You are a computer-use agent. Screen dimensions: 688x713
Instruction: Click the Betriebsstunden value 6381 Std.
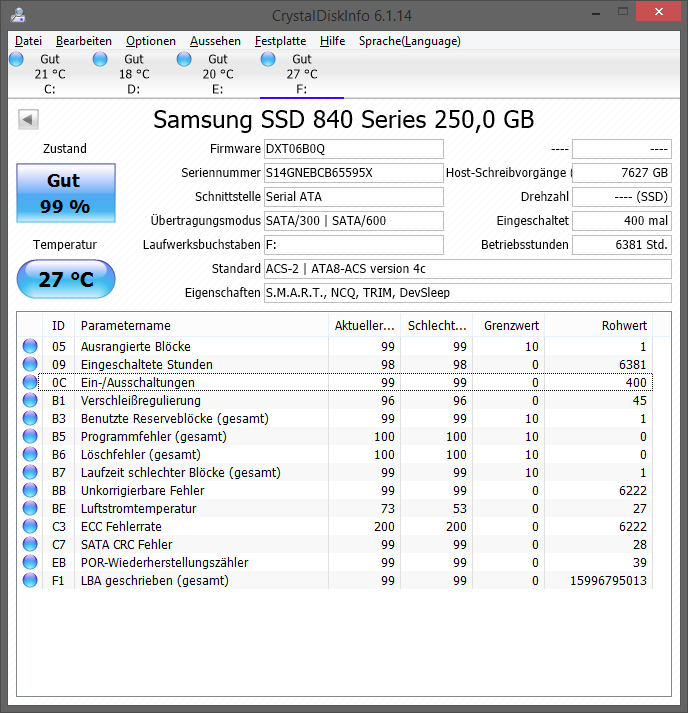pos(622,245)
